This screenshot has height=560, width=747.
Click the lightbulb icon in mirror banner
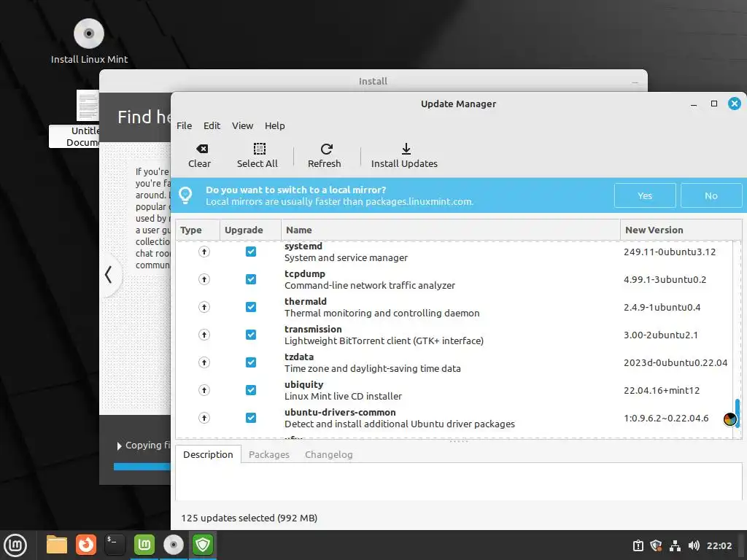(x=185, y=195)
